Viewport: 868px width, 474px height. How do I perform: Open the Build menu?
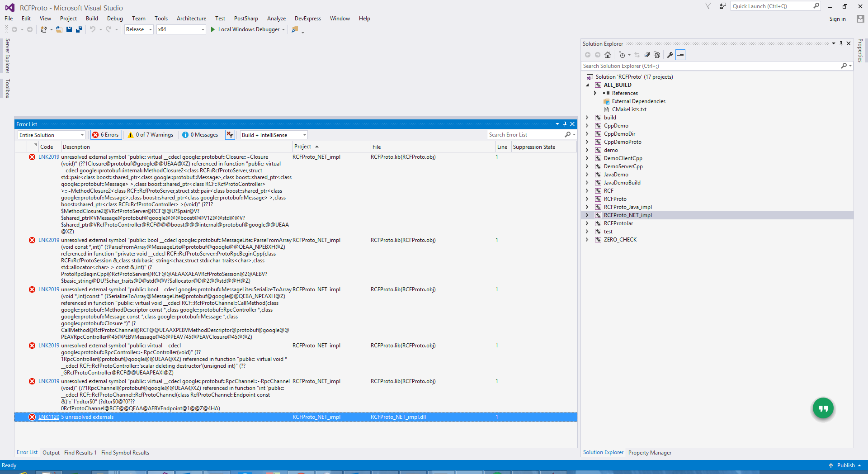coord(92,19)
